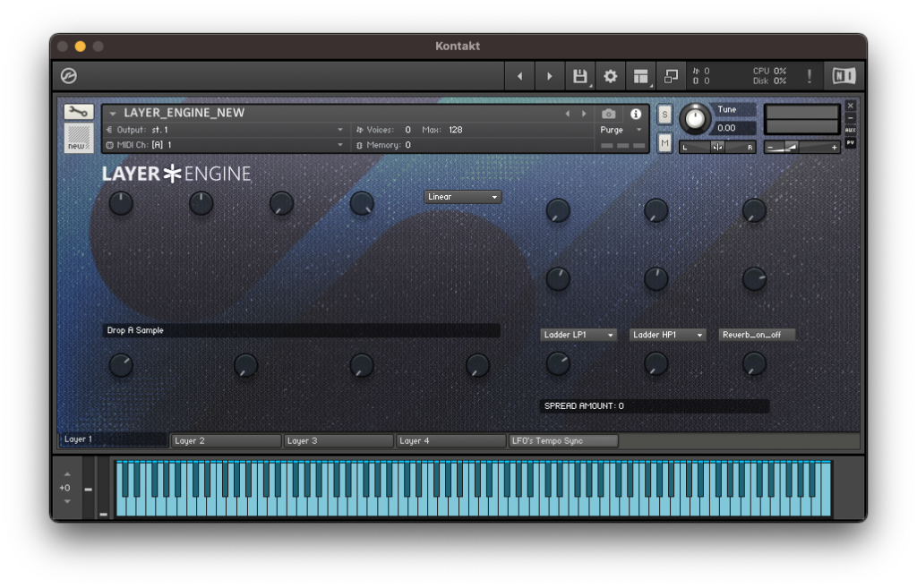Click the Tune knob

click(695, 119)
